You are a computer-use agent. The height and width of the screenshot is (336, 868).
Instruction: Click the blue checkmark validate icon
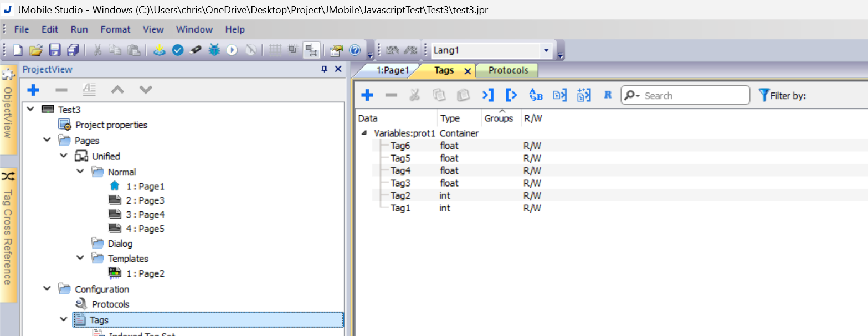pyautogui.click(x=177, y=50)
